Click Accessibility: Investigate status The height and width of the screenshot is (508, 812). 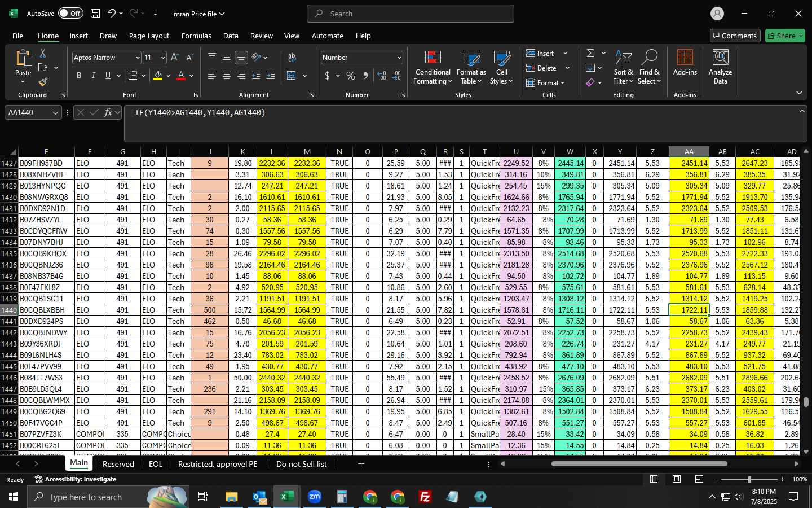76,479
